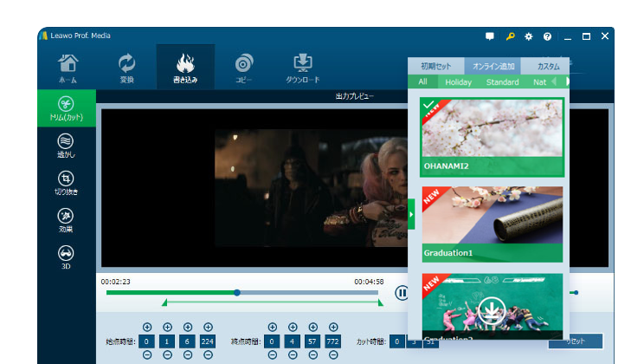Click start time minutes field showing 1
Image resolution: width=644 pixels, height=364 pixels.
(x=167, y=341)
